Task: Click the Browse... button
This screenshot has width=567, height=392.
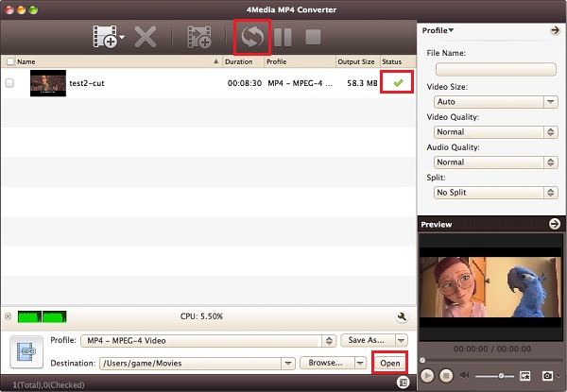Action: click(326, 363)
